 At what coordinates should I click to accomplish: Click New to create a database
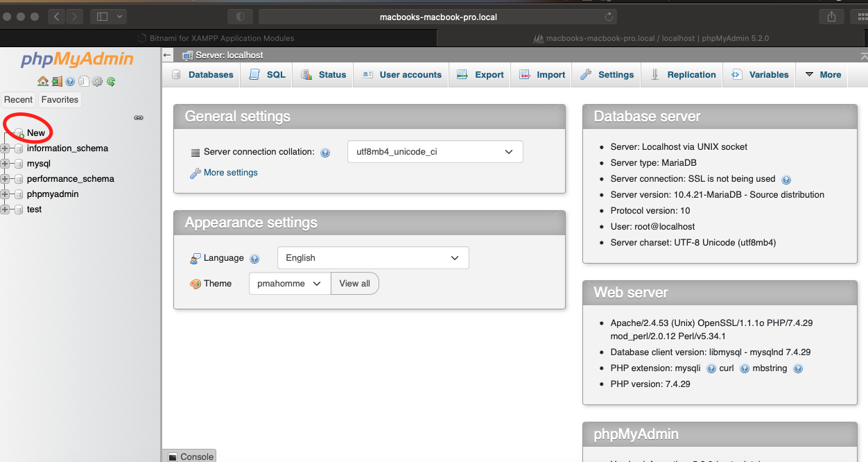point(36,132)
